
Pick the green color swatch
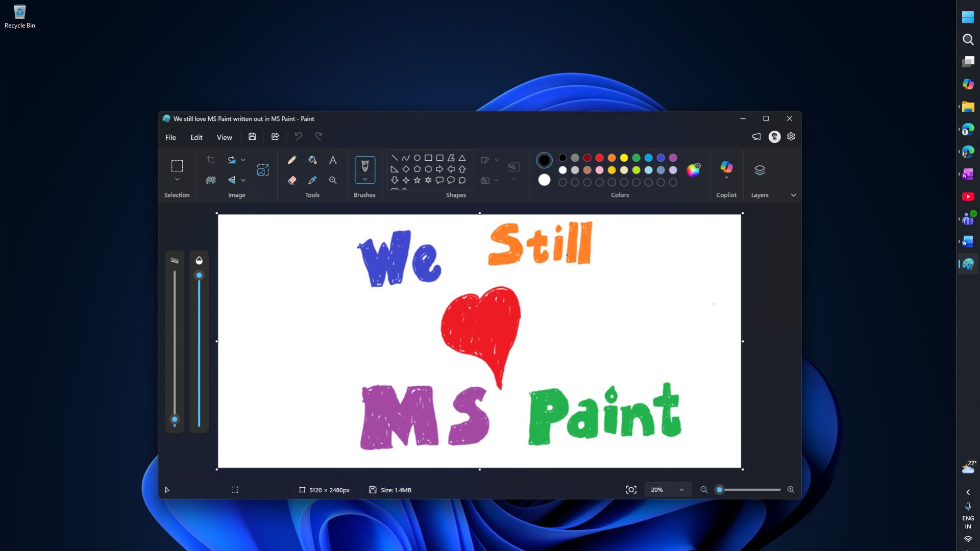636,158
